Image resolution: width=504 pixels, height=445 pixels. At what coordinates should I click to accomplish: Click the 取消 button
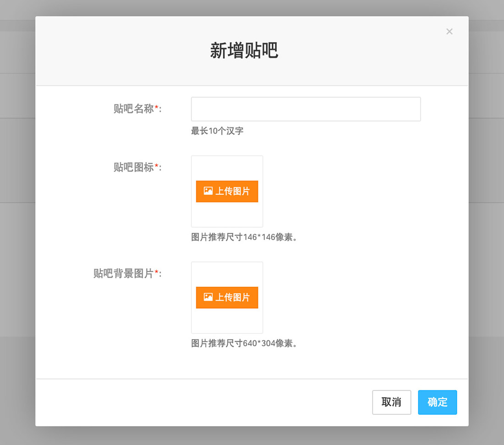(x=391, y=402)
